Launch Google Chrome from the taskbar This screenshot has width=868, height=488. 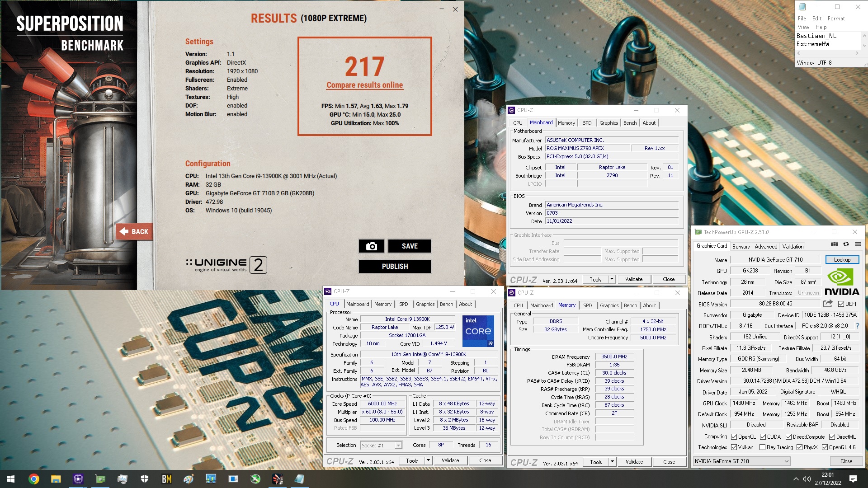pos(33,479)
